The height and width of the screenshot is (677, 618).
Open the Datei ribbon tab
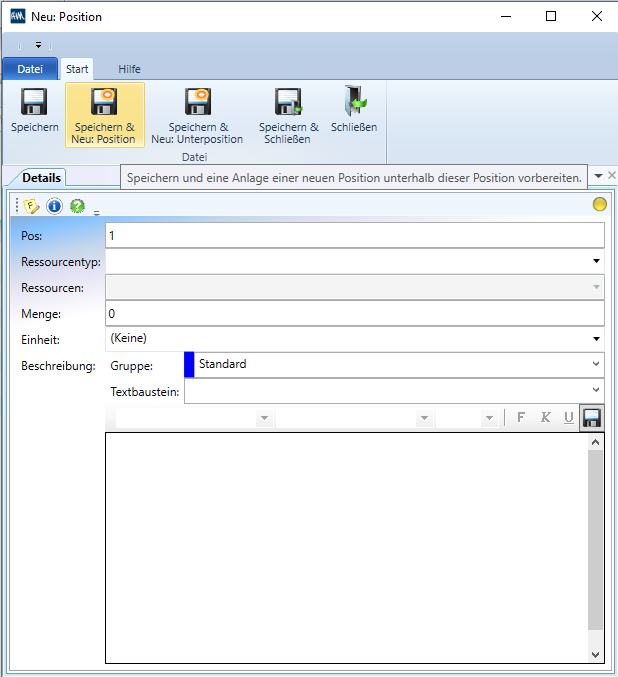pos(30,69)
